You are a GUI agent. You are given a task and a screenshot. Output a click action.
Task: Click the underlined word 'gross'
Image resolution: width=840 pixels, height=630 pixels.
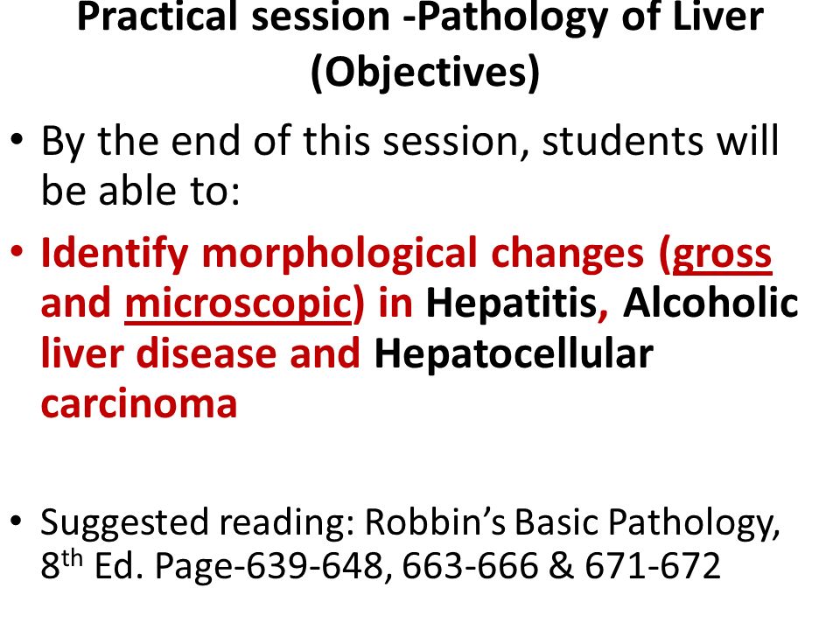722,254
